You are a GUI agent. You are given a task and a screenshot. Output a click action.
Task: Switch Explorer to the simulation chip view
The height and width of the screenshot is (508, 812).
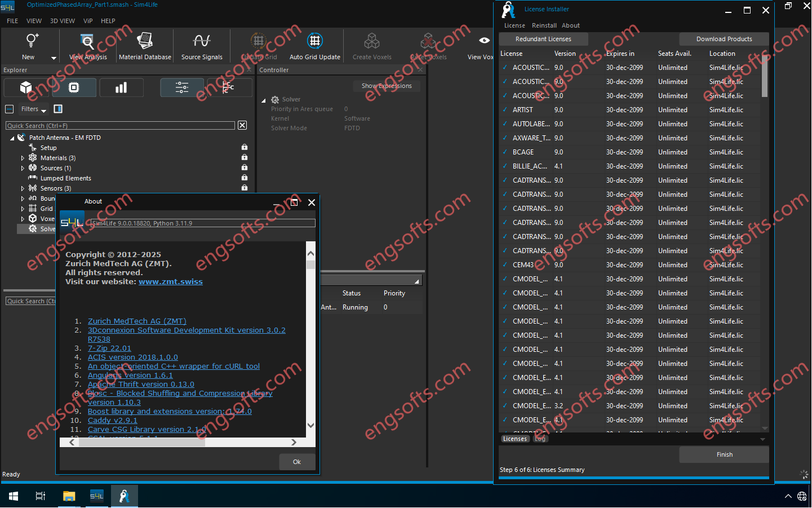click(74, 87)
